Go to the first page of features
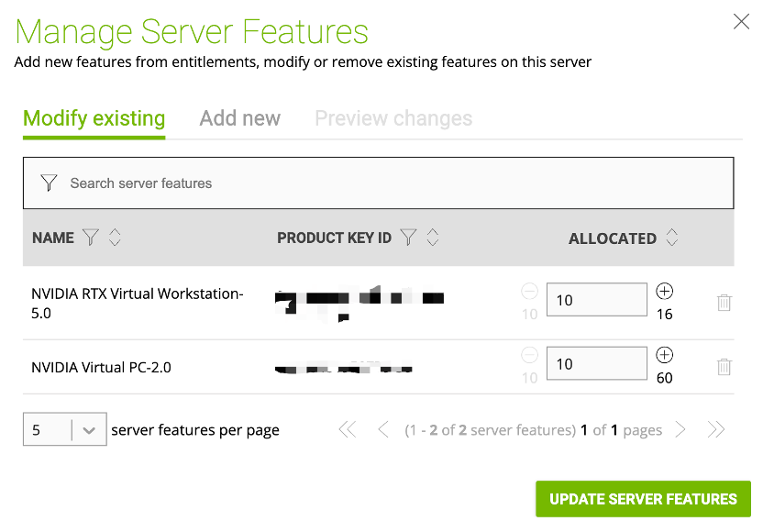The height and width of the screenshot is (532, 763). 348,430
